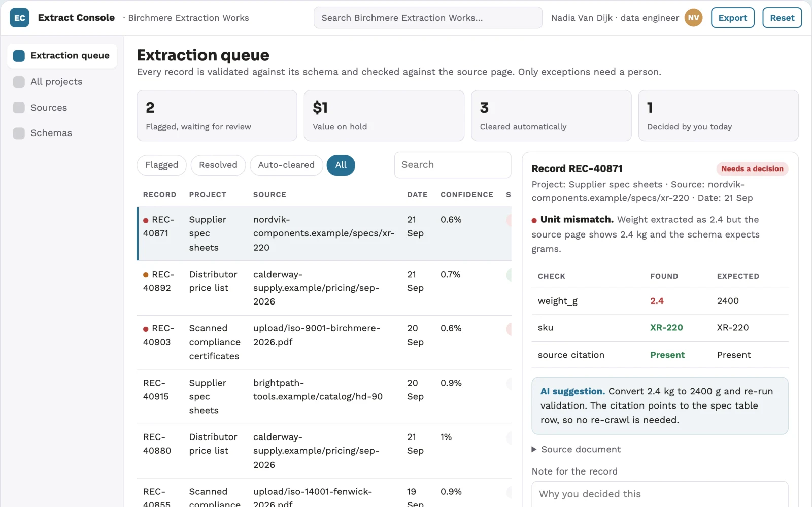Viewport: 812px width, 507px height.
Task: Sort by the DATE column header
Action: pos(417,195)
